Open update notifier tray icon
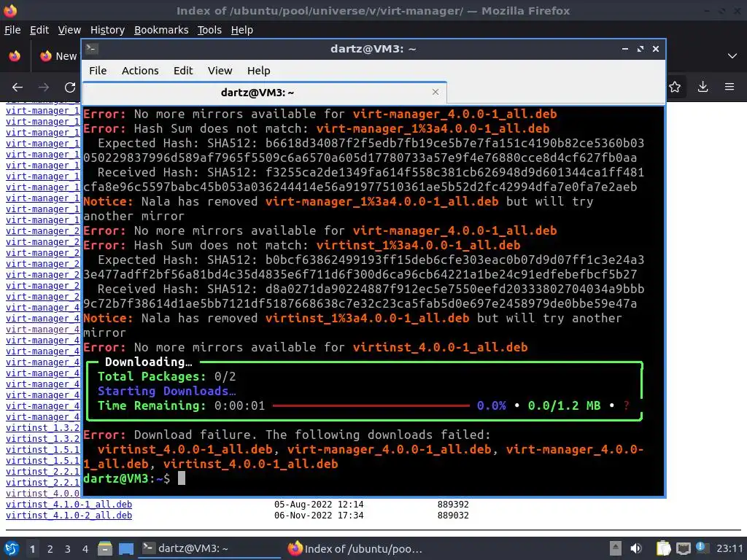 702,548
